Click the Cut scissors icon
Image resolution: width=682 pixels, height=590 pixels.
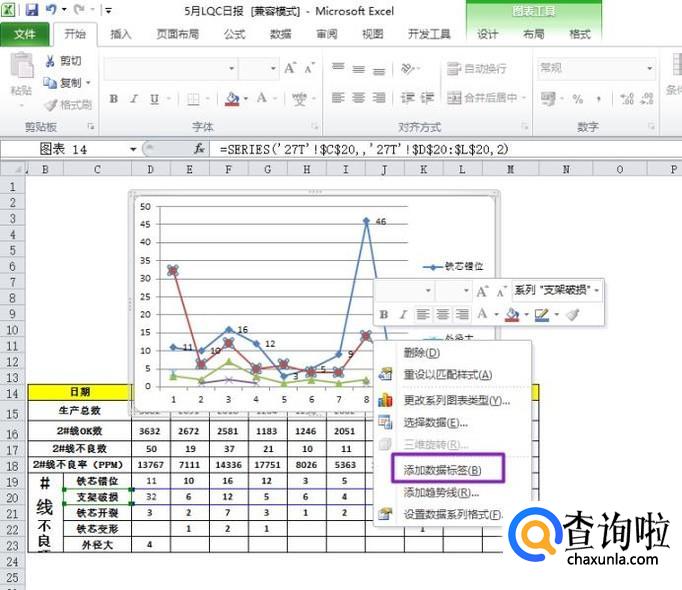(50, 61)
